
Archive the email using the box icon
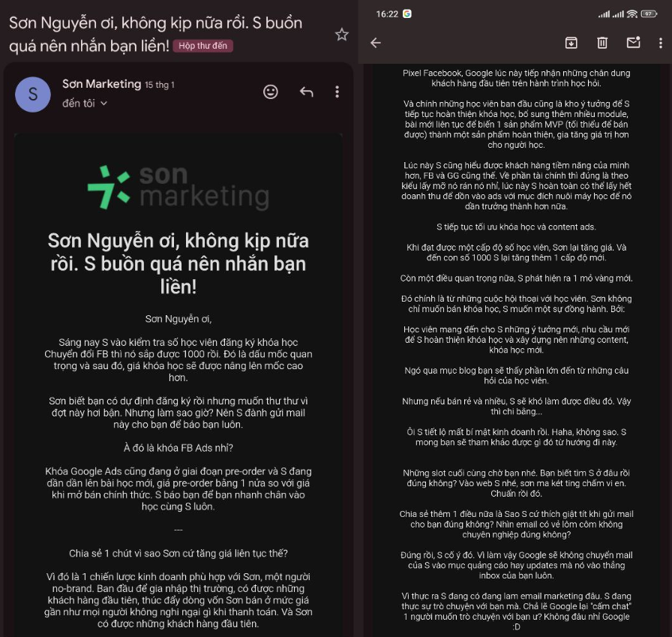coord(571,43)
